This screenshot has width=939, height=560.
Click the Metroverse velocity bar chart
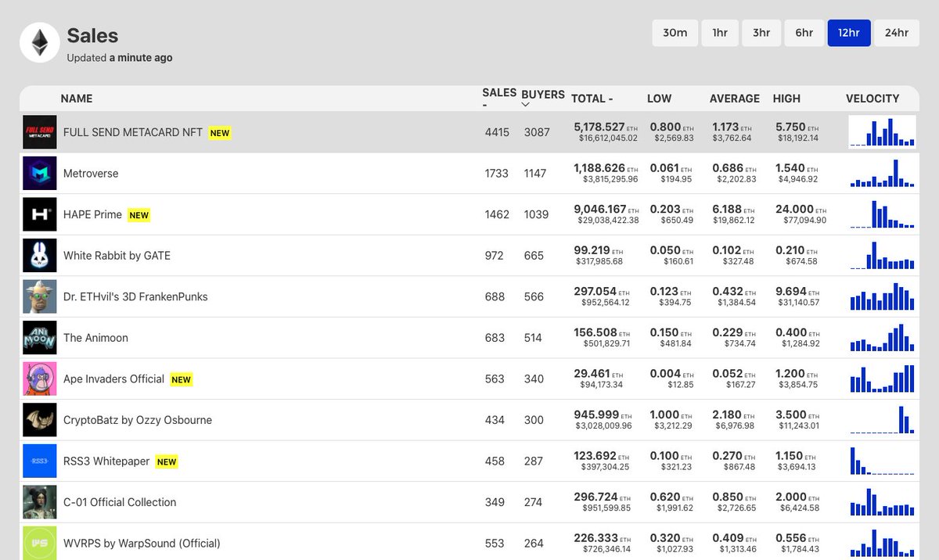pos(882,173)
